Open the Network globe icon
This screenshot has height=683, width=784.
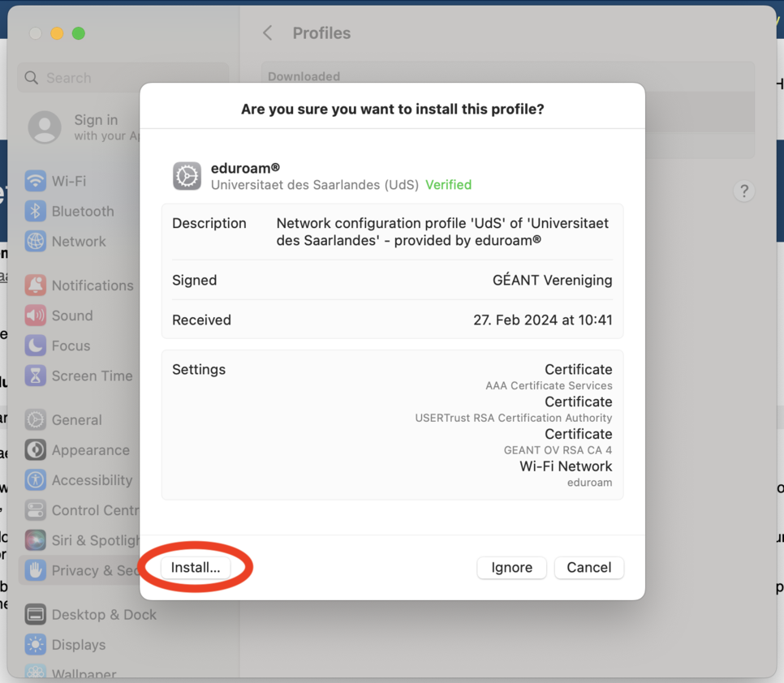[x=36, y=242]
